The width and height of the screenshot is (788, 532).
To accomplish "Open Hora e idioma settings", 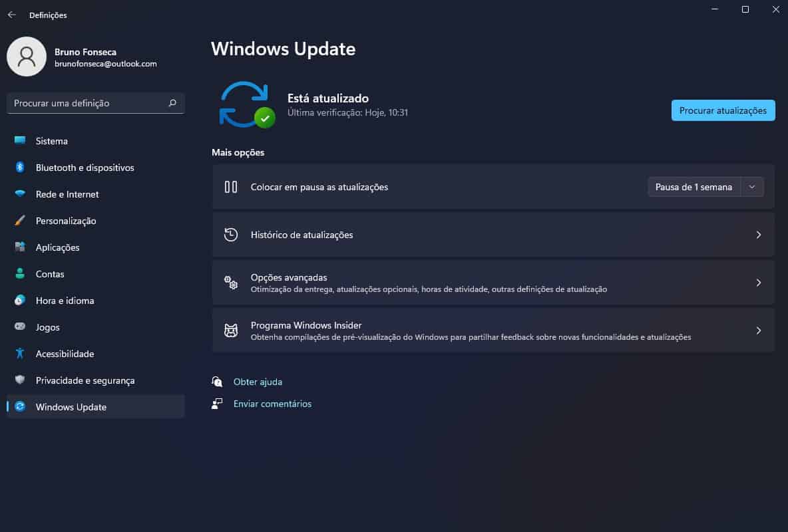I will coord(95,301).
